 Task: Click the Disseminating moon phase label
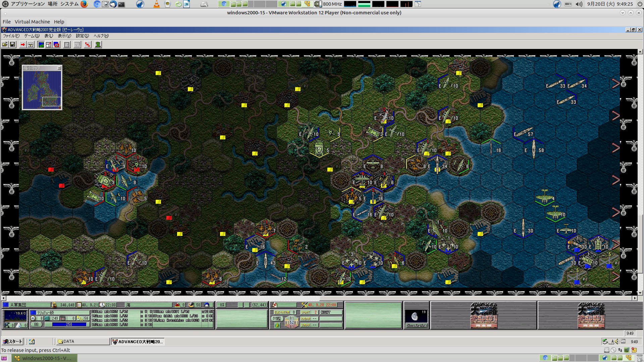coord(417,326)
